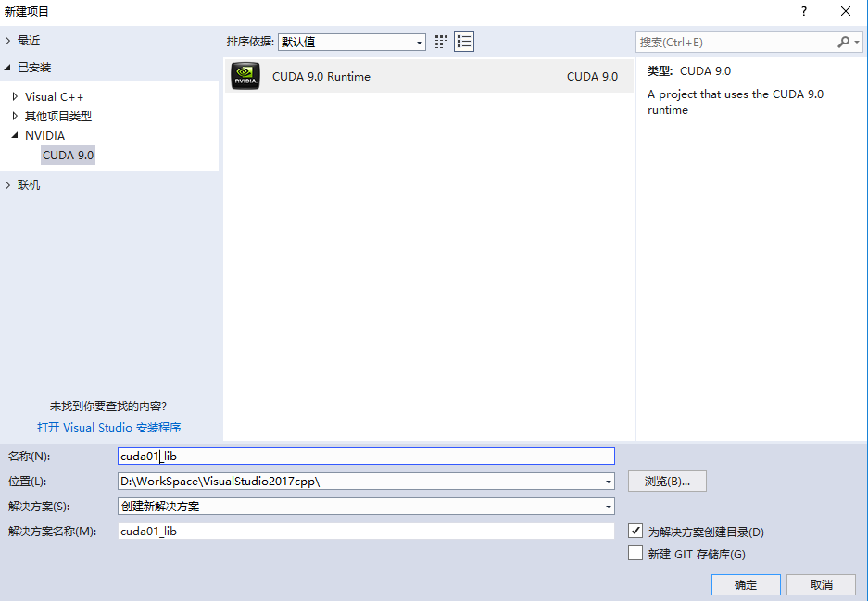Select the NVIDIA category label
This screenshot has width=868, height=601.
click(44, 135)
